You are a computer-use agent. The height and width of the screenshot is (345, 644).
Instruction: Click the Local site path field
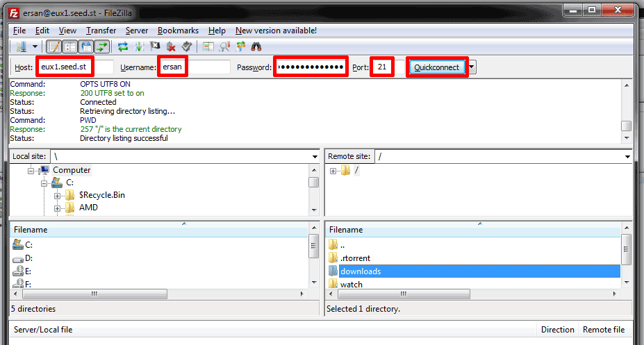tap(181, 156)
